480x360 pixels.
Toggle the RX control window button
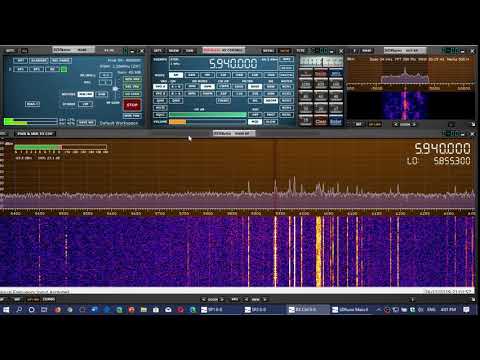(x=52, y=69)
